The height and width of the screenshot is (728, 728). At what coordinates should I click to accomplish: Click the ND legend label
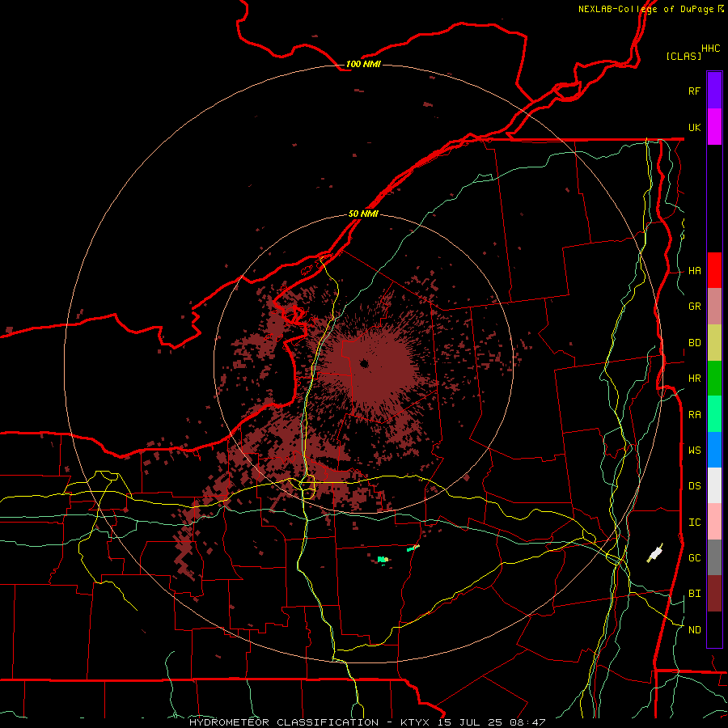694,630
